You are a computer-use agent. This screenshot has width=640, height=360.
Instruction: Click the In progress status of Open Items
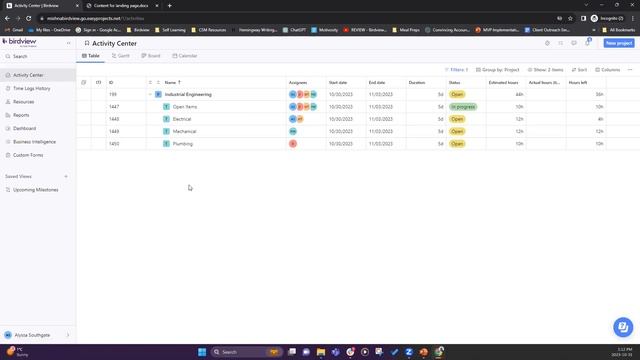coord(463,107)
